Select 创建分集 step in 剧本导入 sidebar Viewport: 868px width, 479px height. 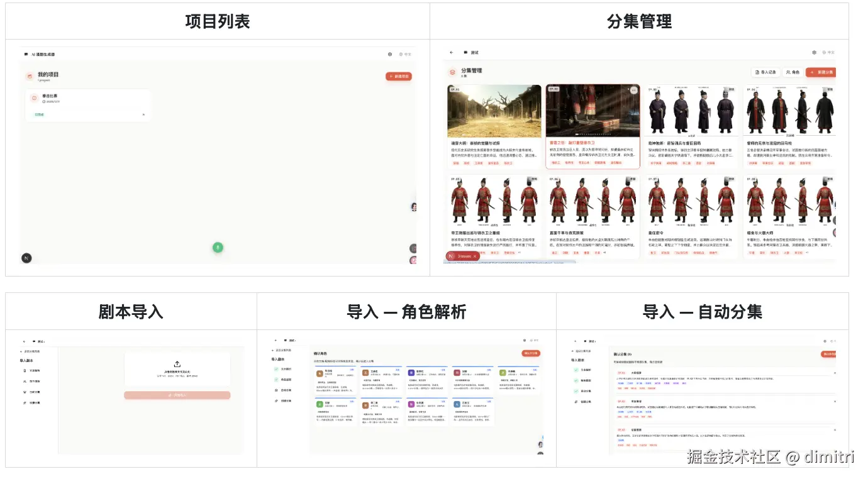pos(31,403)
